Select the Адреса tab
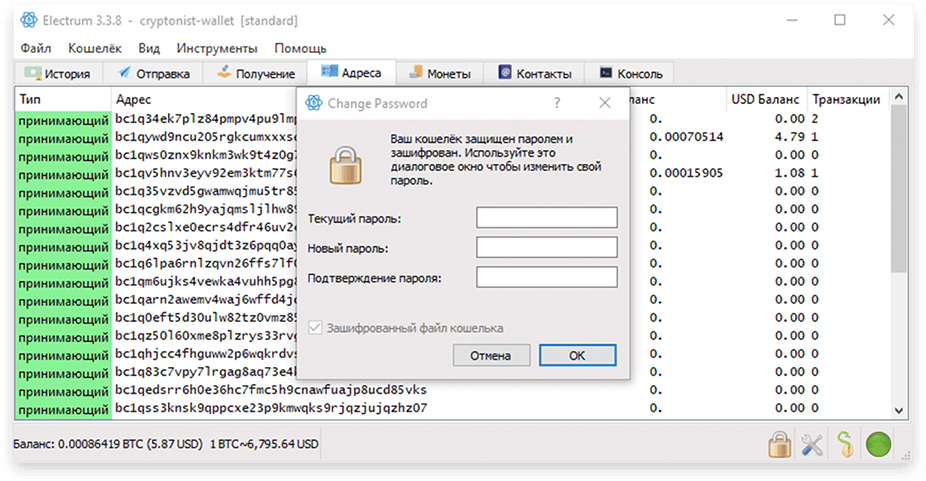926x481 pixels. point(351,72)
